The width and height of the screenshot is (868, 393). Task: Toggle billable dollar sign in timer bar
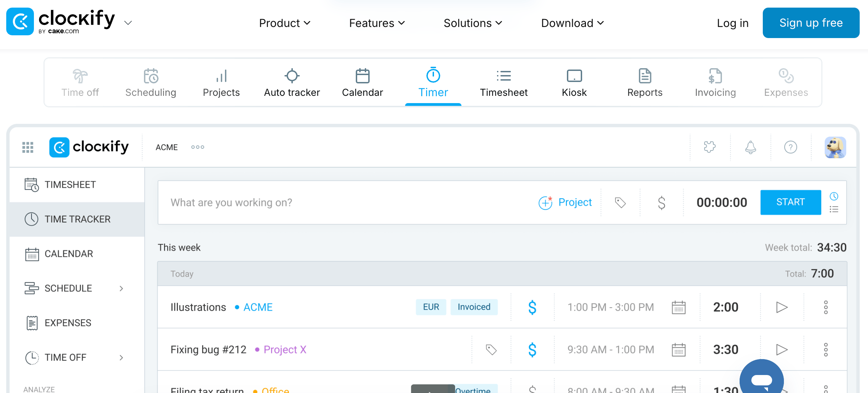[x=661, y=203]
